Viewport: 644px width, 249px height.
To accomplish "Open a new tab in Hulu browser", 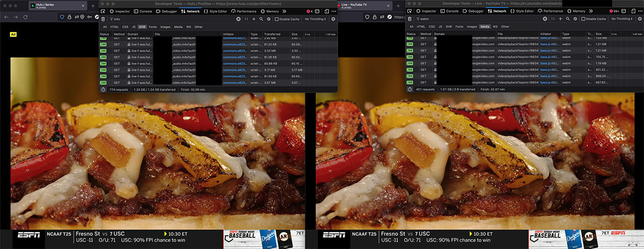I will [93, 6].
